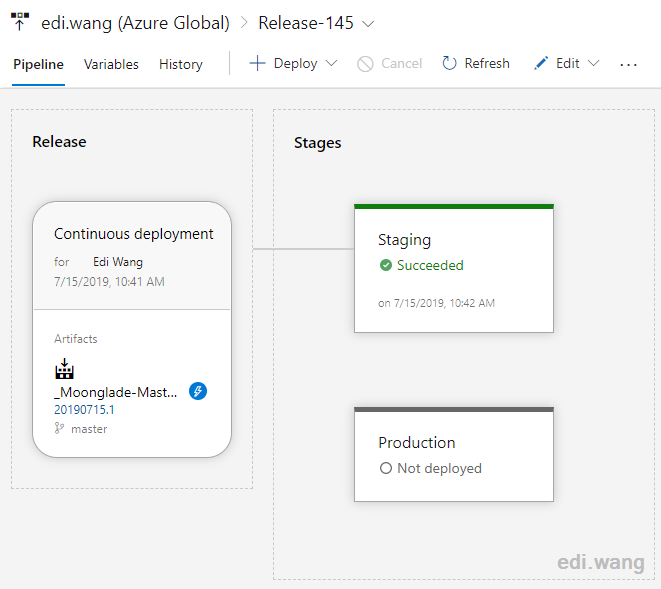The width and height of the screenshot is (661, 589).
Task: Click the Edit pencil icon
Action: (x=541, y=63)
